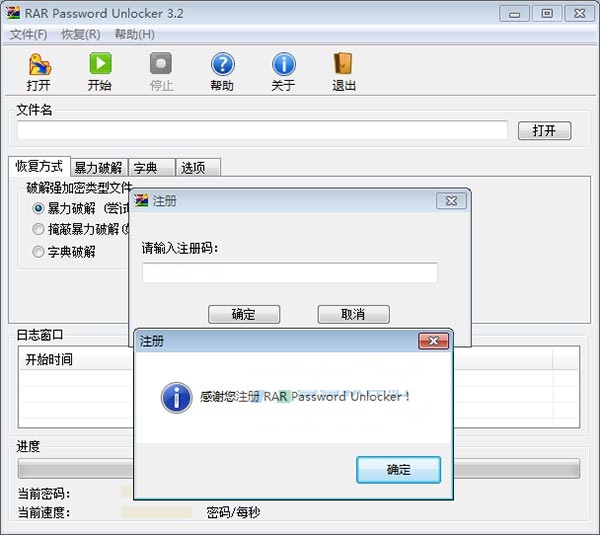Image resolution: width=600 pixels, height=535 pixels.
Task: Switch to the 暴力破解 tab
Action: click(x=99, y=168)
